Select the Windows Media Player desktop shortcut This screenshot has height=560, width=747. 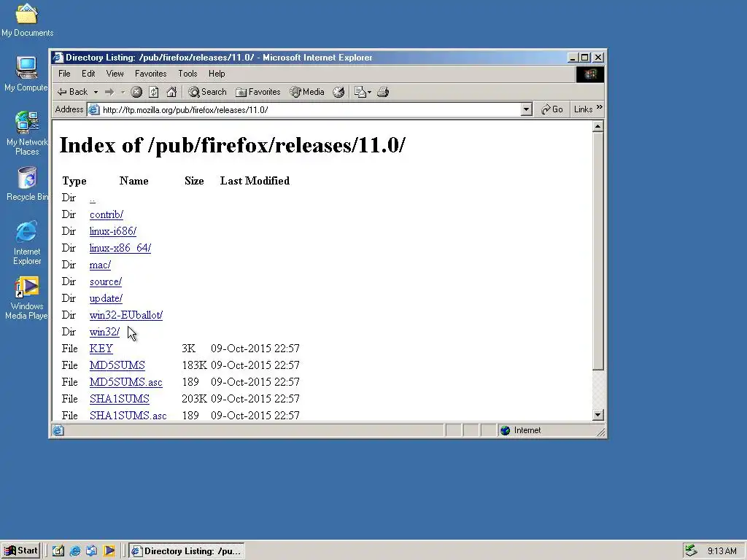(27, 298)
